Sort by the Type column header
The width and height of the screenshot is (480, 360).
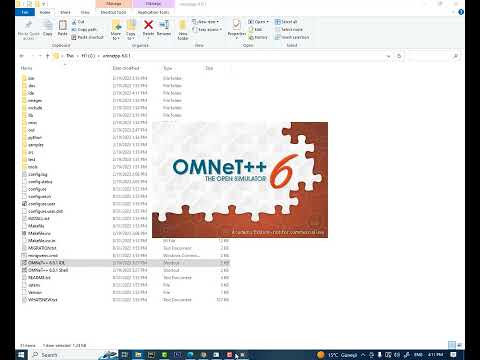168,68
